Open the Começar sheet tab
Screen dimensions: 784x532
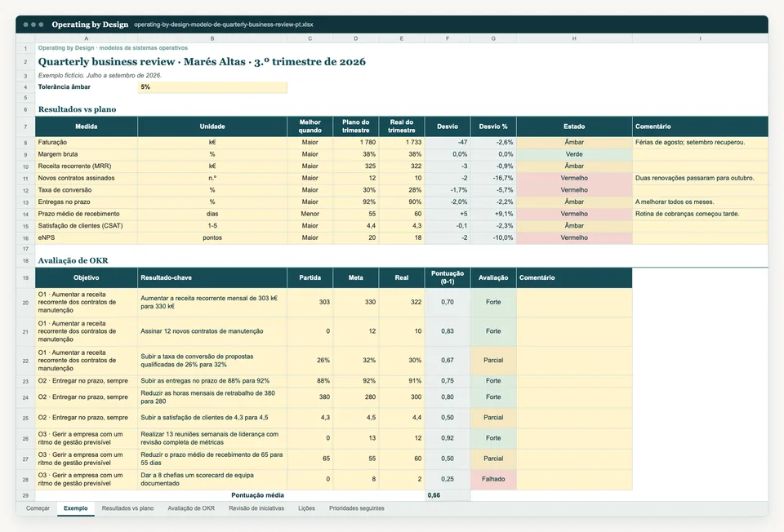point(38,508)
